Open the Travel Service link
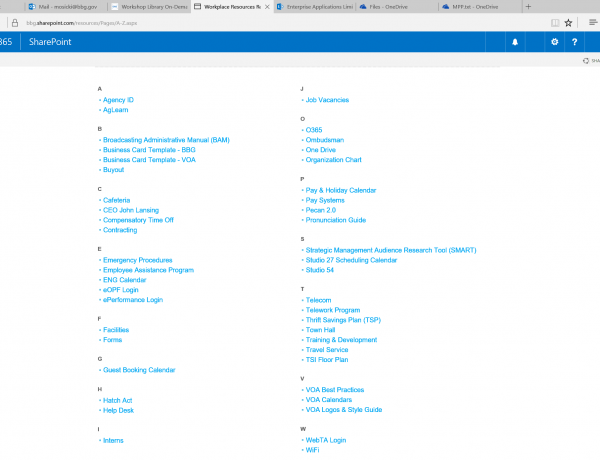 [x=327, y=350]
